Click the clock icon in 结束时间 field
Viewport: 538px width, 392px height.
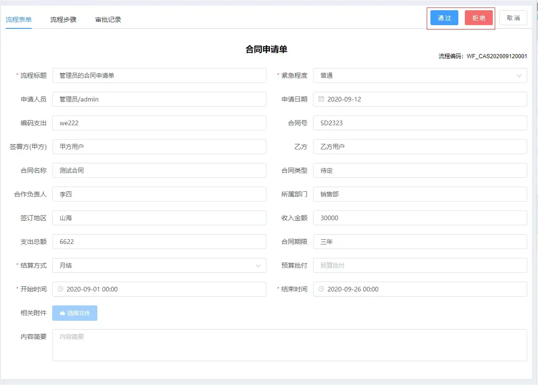click(320, 289)
